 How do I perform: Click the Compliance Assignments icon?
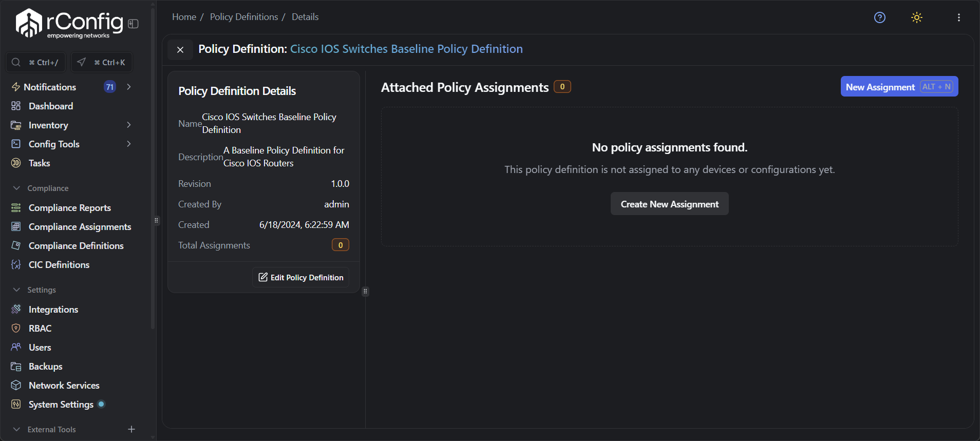tap(16, 226)
